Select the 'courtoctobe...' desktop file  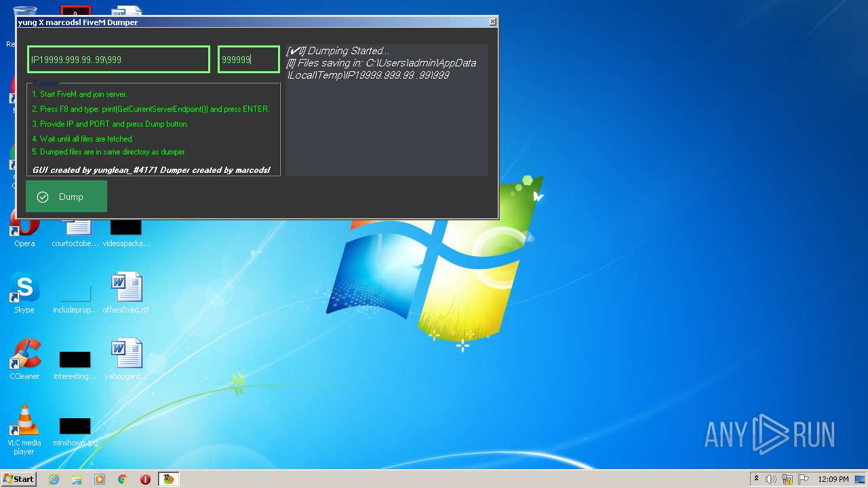75,232
